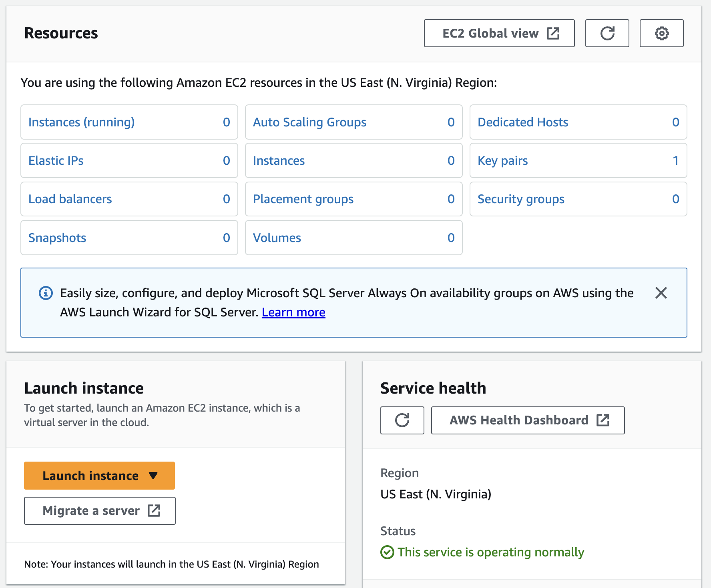Refresh the Service health status
The height and width of the screenshot is (588, 711).
[x=402, y=420]
